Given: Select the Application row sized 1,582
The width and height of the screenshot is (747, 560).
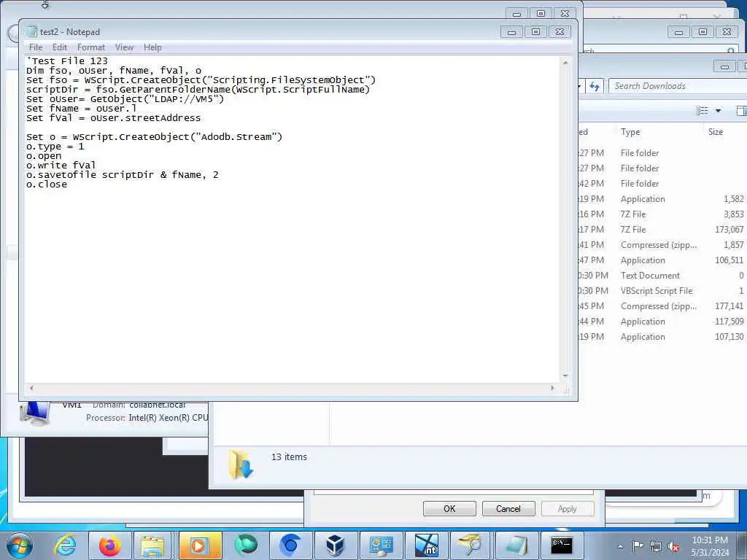Looking at the screenshot, I should [662, 199].
